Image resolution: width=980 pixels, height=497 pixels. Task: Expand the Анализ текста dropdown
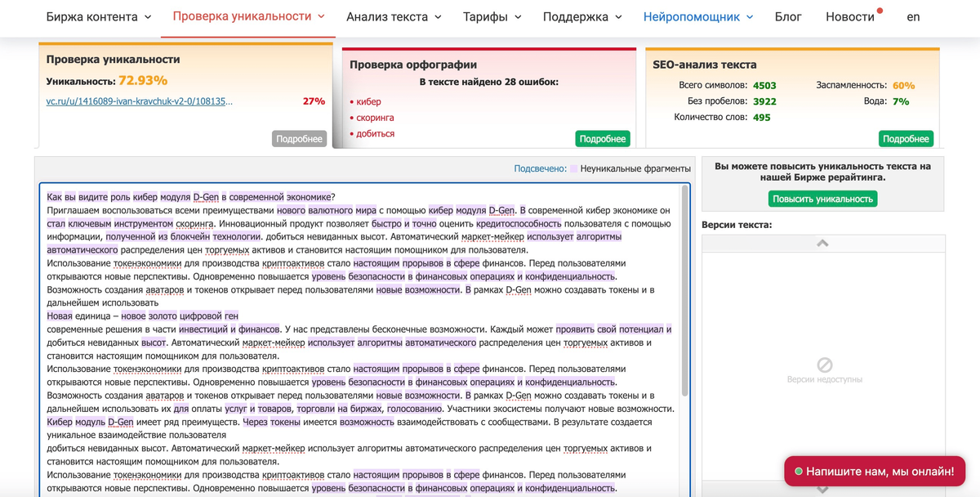(394, 16)
